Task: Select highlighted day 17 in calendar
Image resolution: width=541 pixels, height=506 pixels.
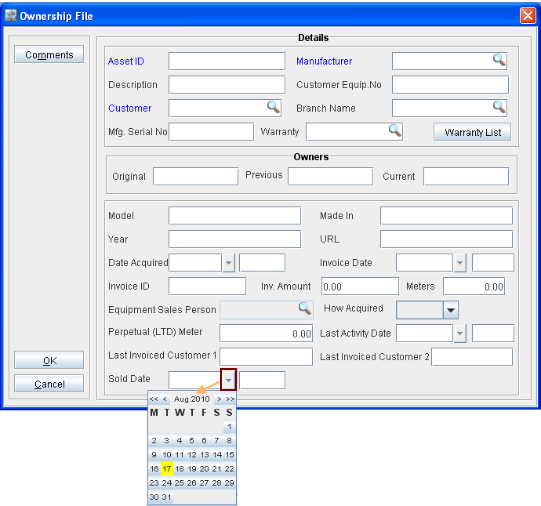Action: click(167, 469)
